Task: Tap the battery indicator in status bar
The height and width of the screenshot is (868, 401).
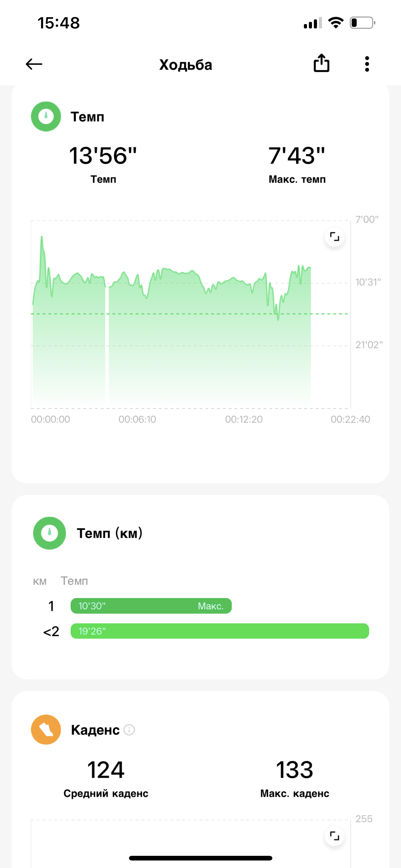Action: point(362,23)
